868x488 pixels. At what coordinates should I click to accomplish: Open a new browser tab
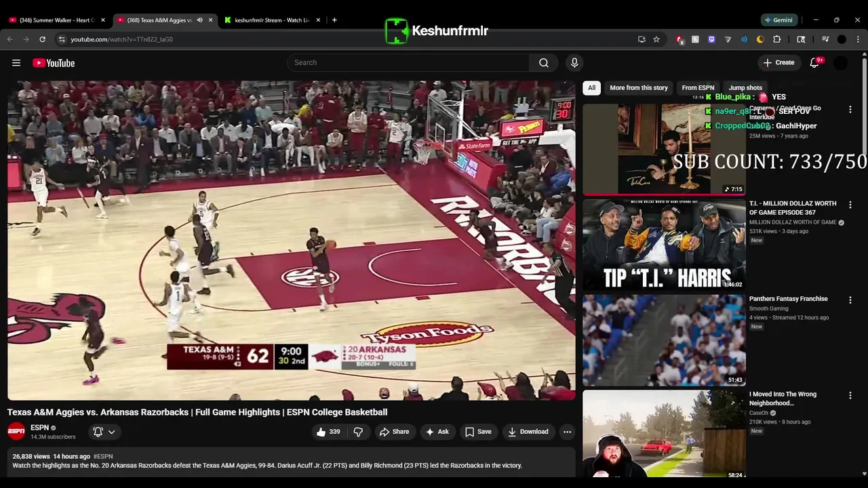(x=334, y=20)
